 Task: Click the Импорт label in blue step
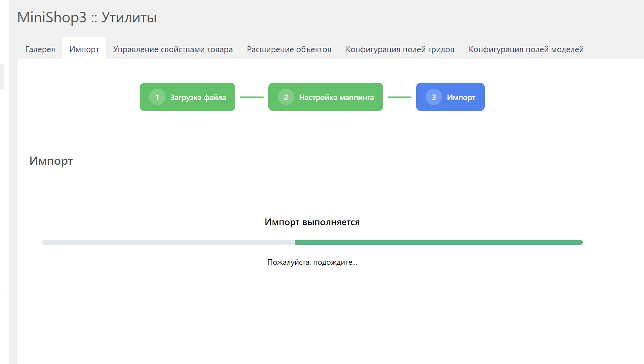[x=461, y=97]
